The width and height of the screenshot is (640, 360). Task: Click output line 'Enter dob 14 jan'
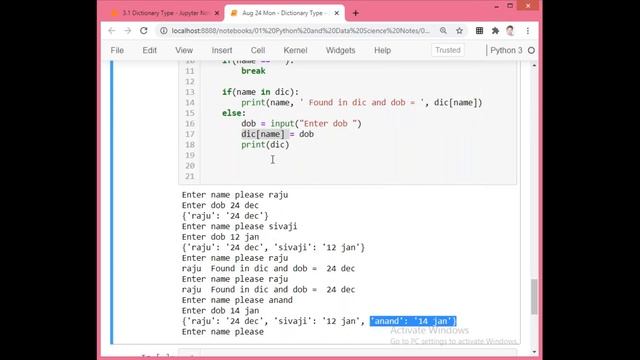(x=220, y=311)
